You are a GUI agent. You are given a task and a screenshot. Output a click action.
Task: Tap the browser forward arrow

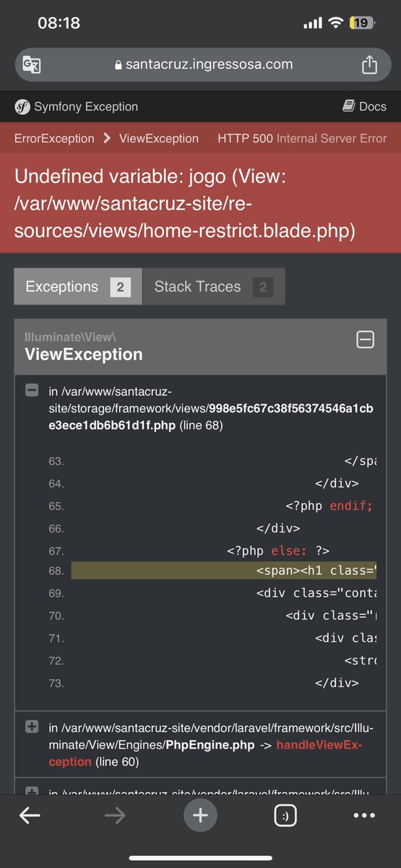[x=115, y=815]
